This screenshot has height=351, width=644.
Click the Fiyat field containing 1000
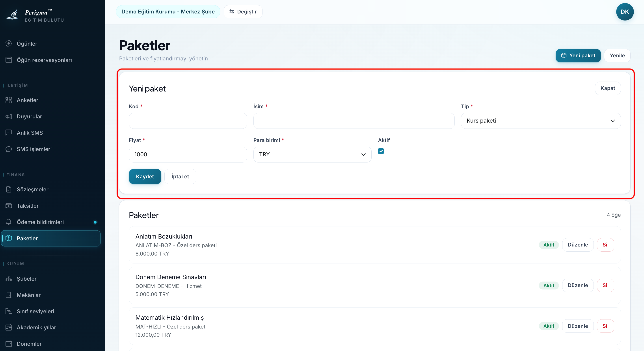point(188,155)
